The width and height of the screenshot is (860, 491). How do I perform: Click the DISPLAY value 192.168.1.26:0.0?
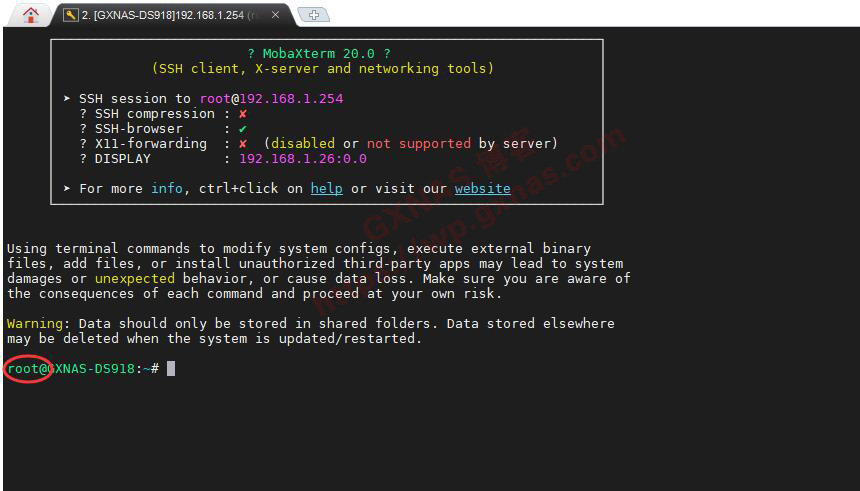click(x=302, y=159)
